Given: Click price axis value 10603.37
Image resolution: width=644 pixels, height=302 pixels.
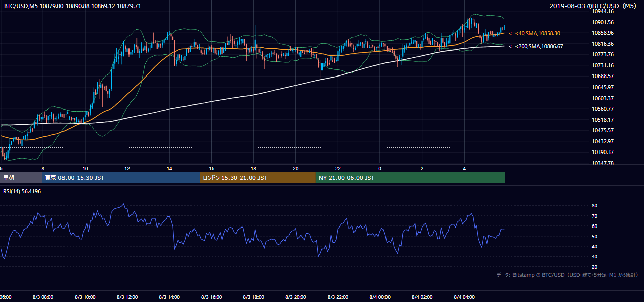Looking at the screenshot, I should pos(603,98).
